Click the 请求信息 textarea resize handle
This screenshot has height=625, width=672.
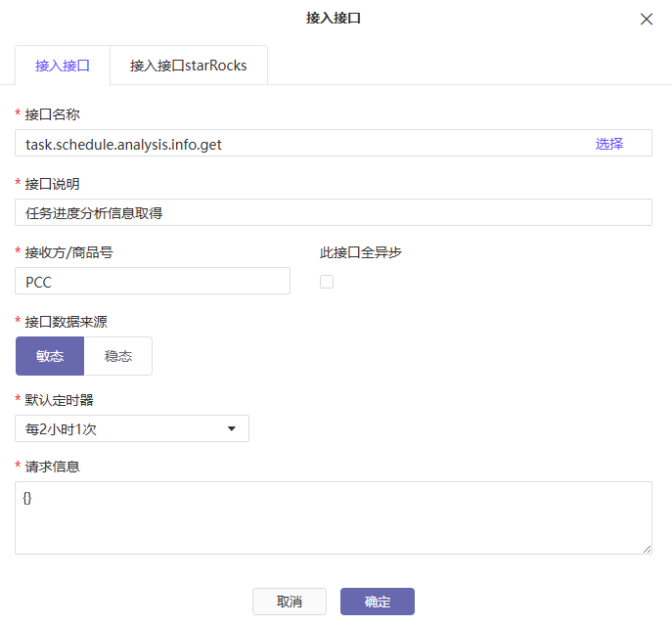click(x=647, y=550)
